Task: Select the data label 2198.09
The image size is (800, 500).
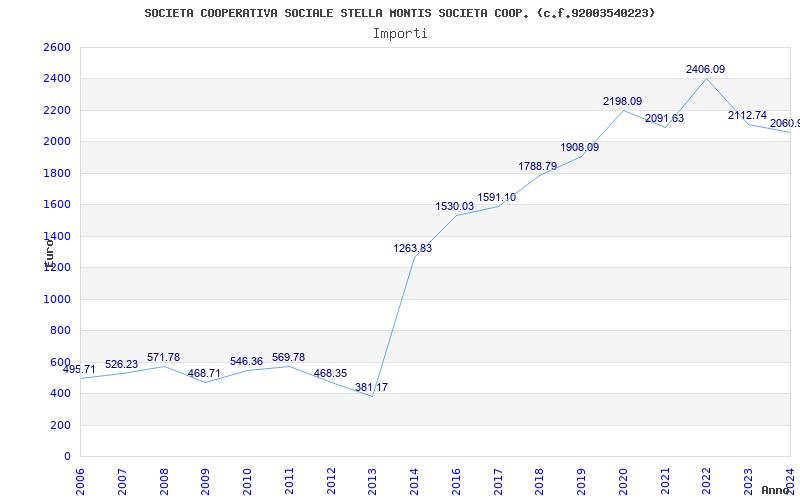Action: point(622,102)
